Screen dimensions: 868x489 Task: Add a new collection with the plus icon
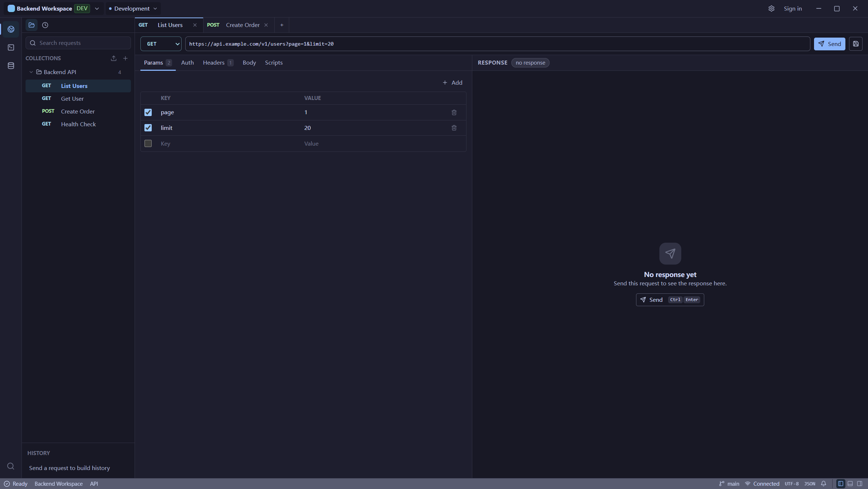point(125,58)
